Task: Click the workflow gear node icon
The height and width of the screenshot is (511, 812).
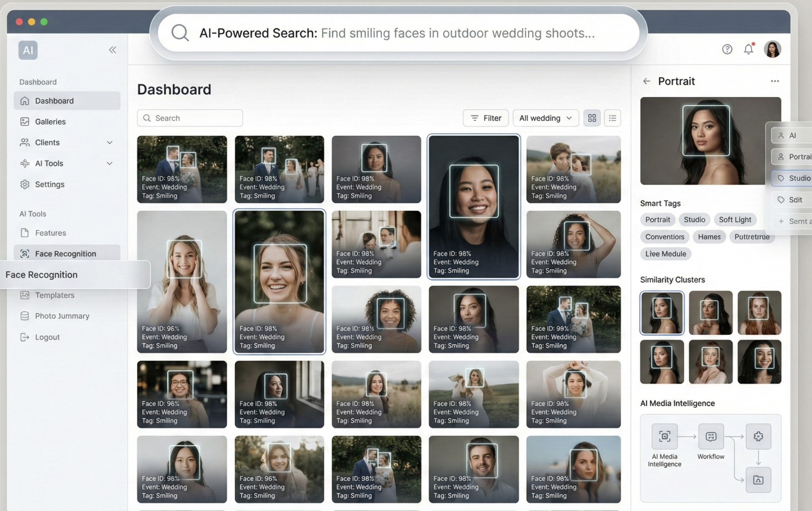Action: point(758,436)
